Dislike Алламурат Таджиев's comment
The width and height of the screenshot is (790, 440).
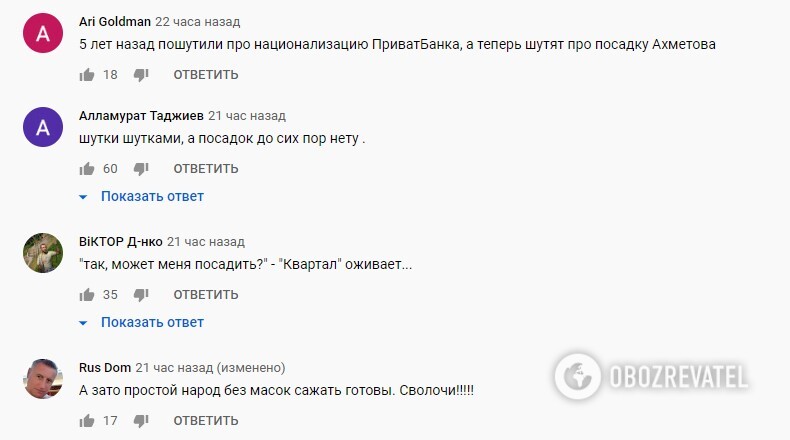pyautogui.click(x=141, y=169)
